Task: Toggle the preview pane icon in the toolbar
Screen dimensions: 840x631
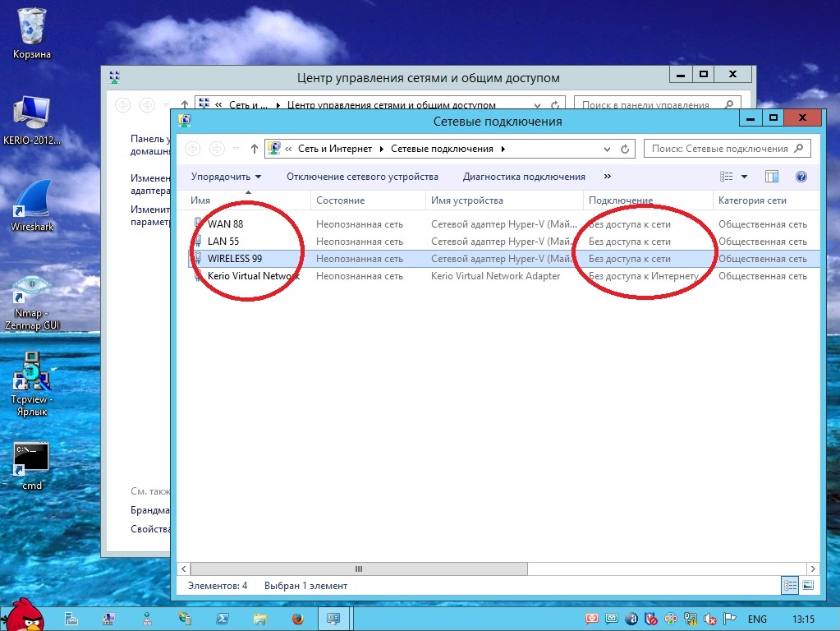Action: 771,177
